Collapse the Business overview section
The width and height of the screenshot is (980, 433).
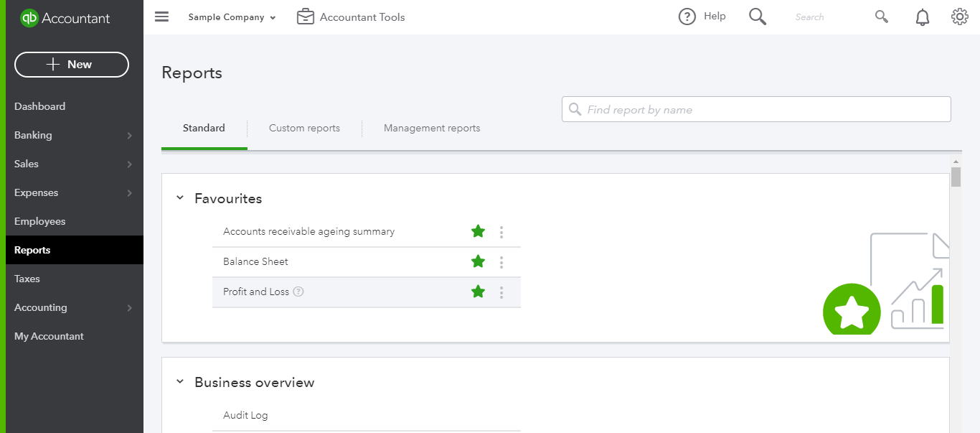pos(180,382)
